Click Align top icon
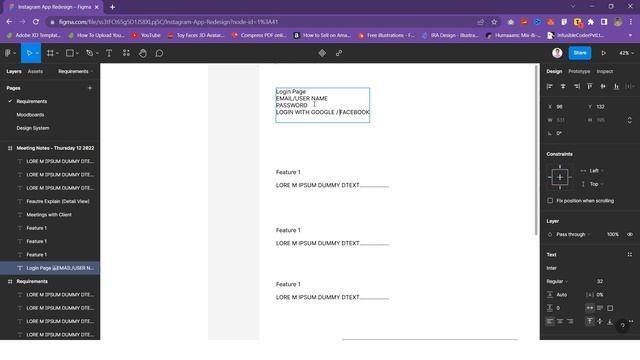640x360 pixels. pyautogui.click(x=590, y=86)
